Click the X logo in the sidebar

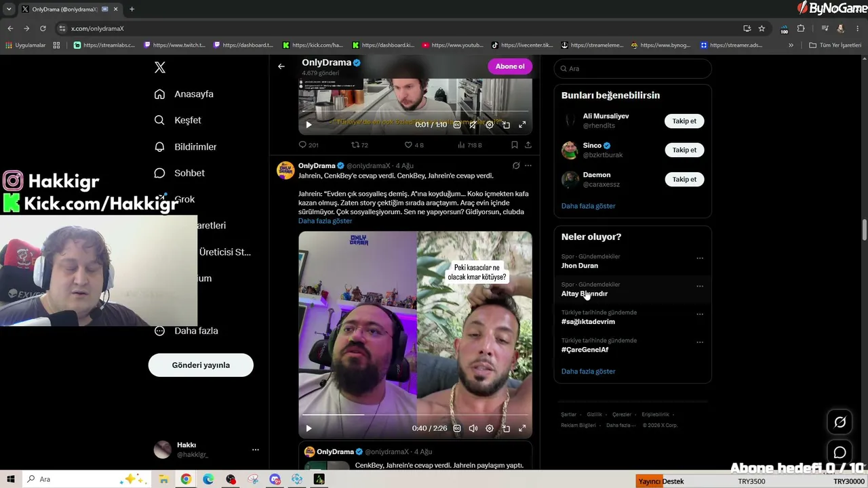160,67
